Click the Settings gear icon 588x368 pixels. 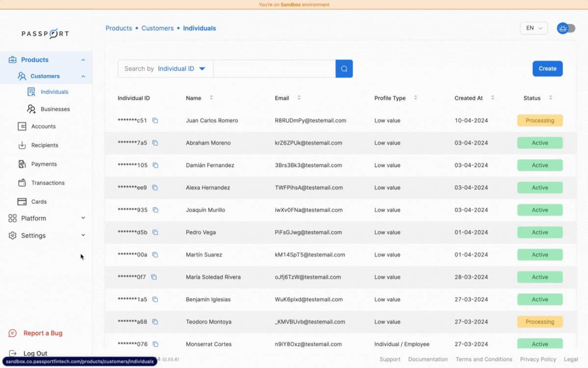(x=12, y=235)
